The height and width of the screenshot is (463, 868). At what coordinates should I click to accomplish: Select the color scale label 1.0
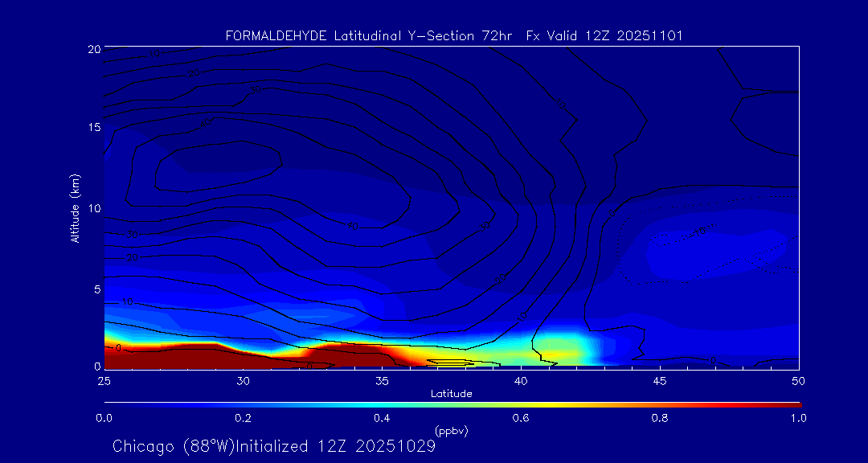pyautogui.click(x=798, y=418)
